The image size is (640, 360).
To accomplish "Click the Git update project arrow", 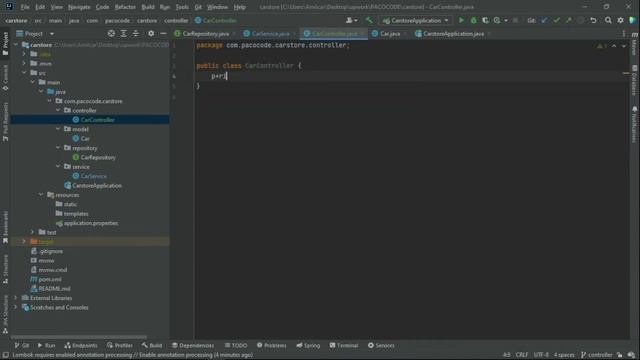I will (544, 20).
